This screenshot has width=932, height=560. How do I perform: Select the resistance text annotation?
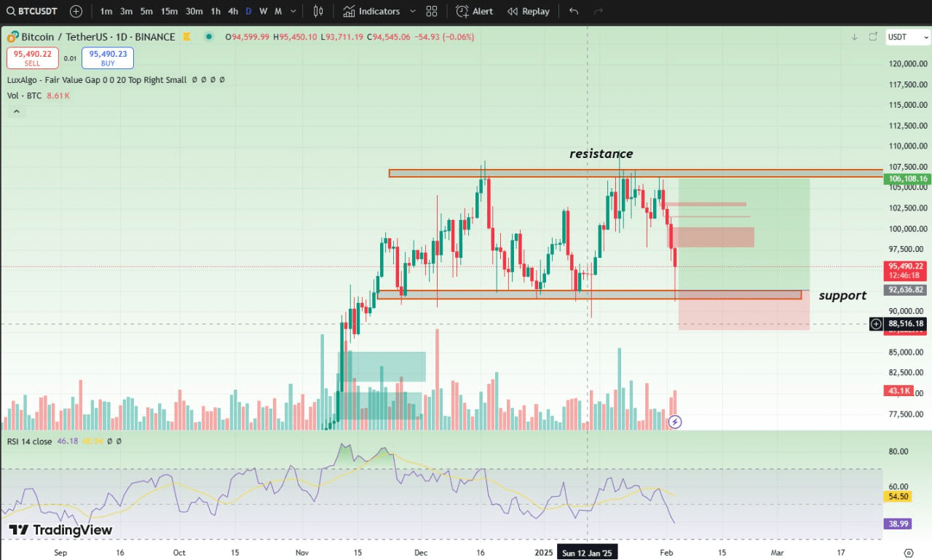click(x=601, y=154)
